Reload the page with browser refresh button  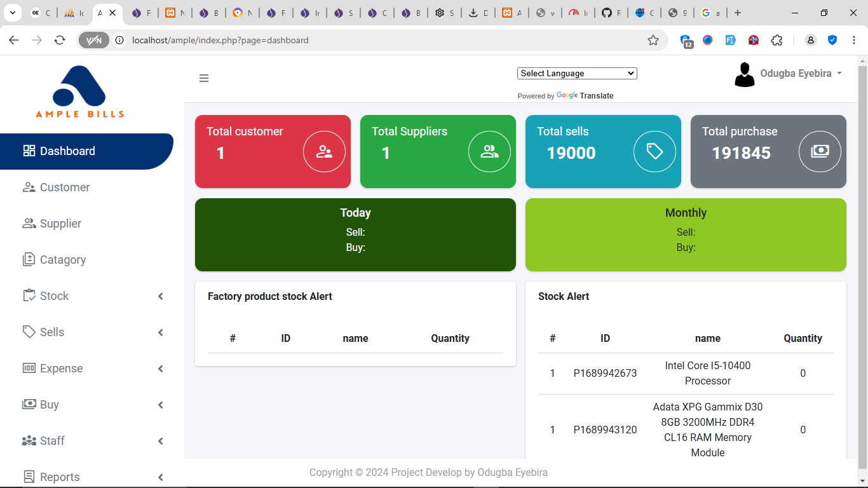coord(60,40)
